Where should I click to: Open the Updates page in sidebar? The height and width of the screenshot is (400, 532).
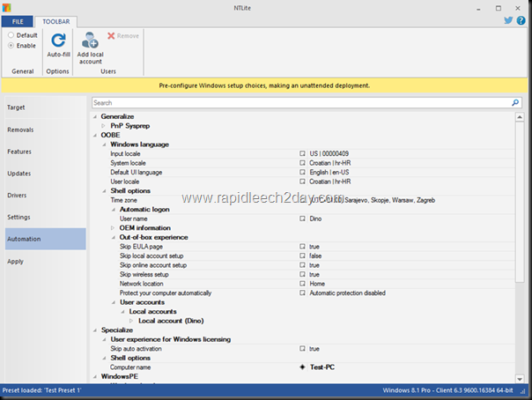click(46, 174)
